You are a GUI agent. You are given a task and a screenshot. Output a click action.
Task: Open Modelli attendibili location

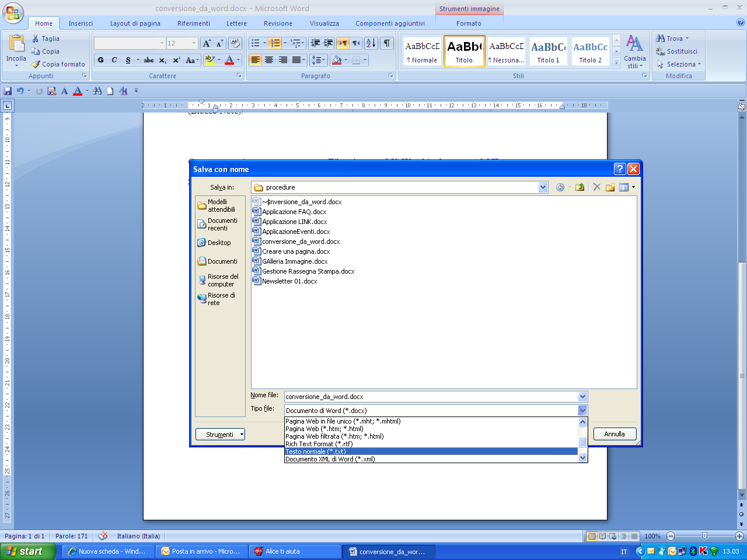[x=220, y=205]
